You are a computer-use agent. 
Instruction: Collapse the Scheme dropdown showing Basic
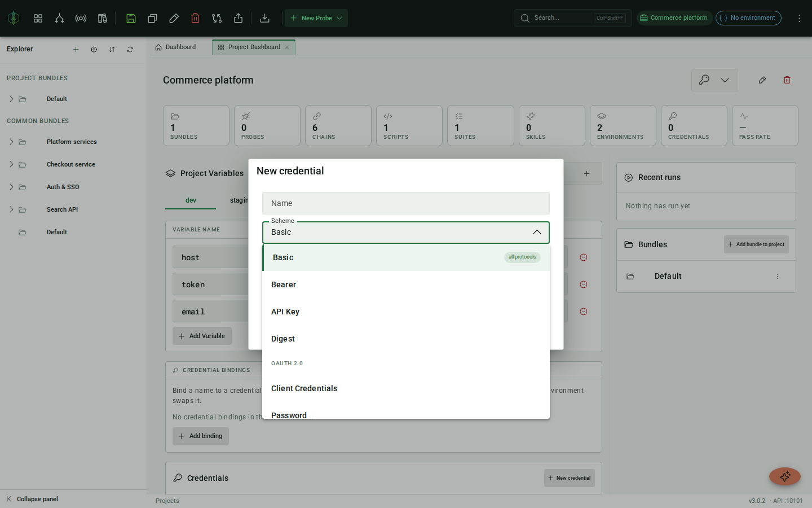point(406,232)
